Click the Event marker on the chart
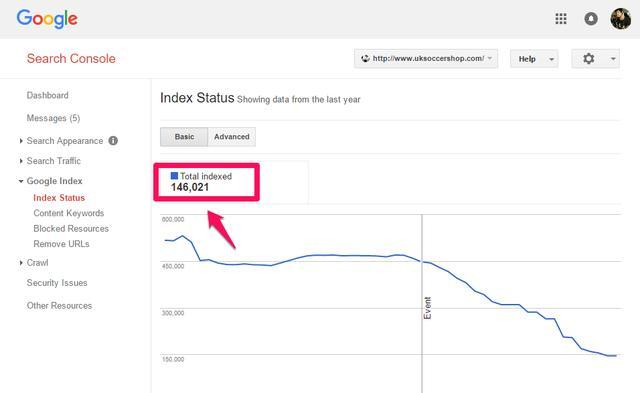Image resolution: width=640 pixels, height=393 pixels. pyautogui.click(x=427, y=308)
